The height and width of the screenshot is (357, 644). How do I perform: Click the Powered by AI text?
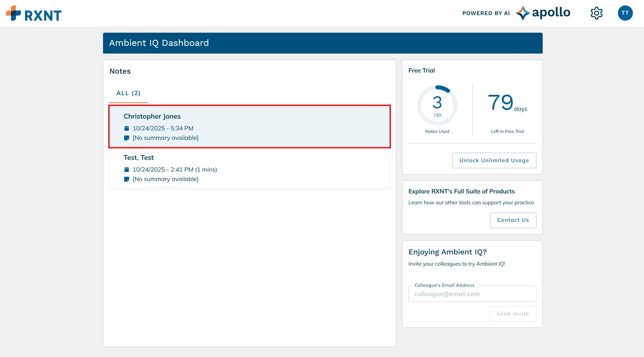point(486,13)
